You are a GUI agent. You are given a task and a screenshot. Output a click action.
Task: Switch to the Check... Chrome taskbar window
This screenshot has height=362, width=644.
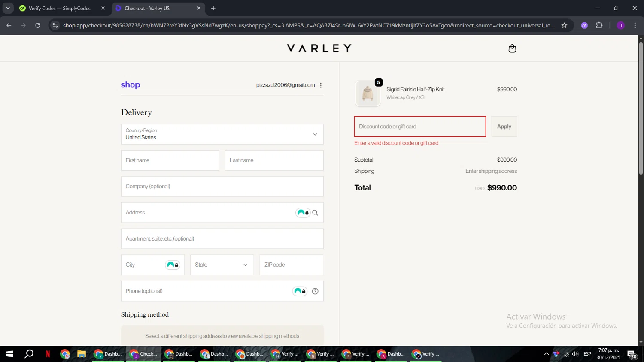click(144, 354)
